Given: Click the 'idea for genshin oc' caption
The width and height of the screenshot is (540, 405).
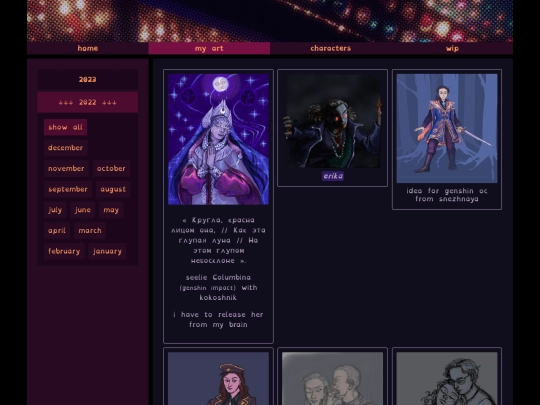Looking at the screenshot, I should click(447, 195).
